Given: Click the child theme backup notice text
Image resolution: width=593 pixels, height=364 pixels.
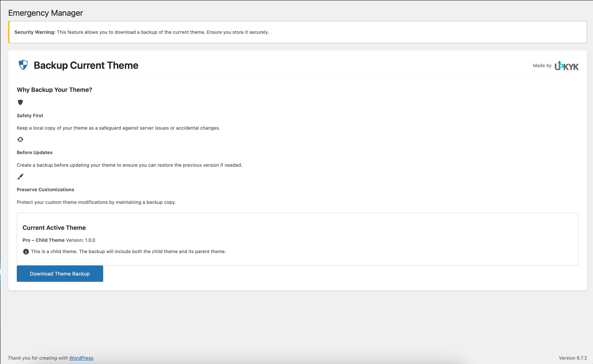Looking at the screenshot, I should [128, 252].
